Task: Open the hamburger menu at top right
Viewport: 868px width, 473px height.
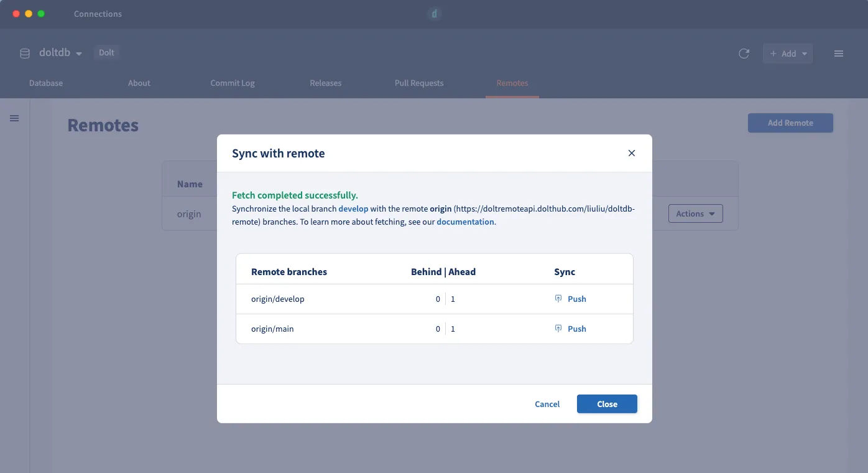Action: (x=838, y=54)
